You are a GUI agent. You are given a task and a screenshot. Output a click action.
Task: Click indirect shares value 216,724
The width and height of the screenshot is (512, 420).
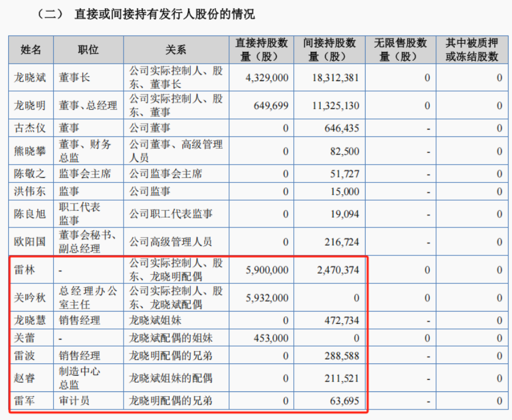tap(342, 242)
